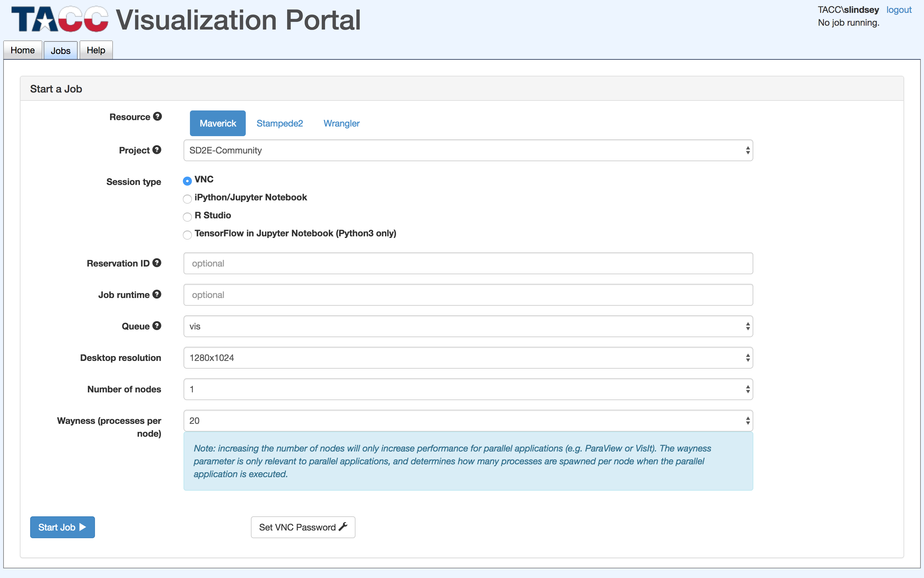Screen dimensions: 924x578
Task: Click the Job runtime input field
Action: (468, 295)
